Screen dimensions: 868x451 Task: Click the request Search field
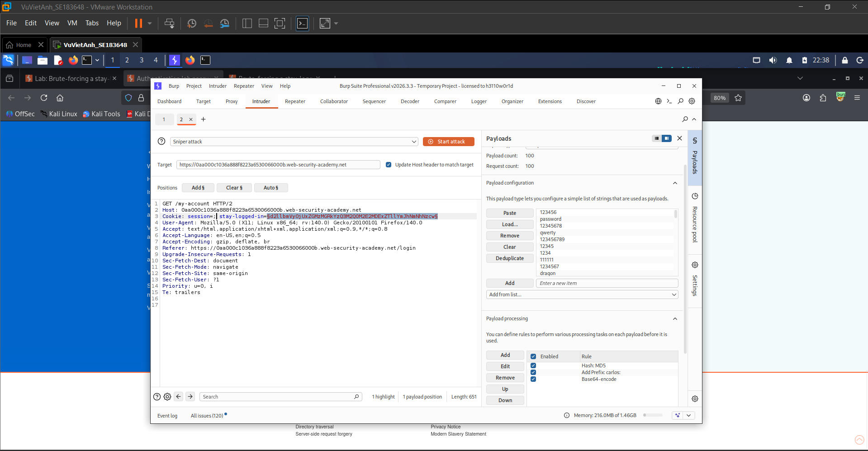coord(280,397)
